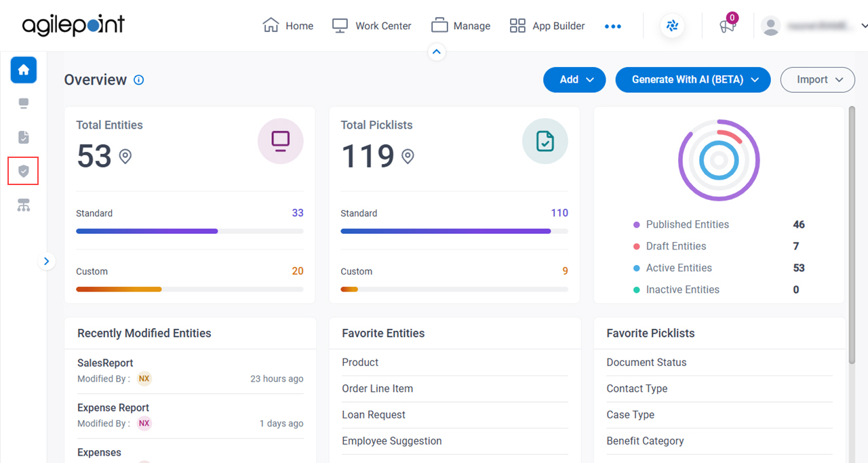Click the Total Picklists document icon

tap(545, 141)
